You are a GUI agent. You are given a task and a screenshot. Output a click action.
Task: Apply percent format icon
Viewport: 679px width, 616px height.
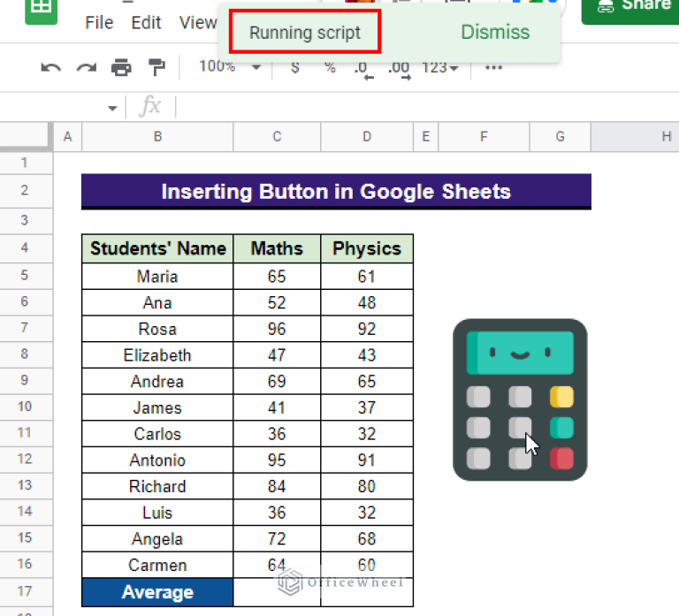coord(330,68)
